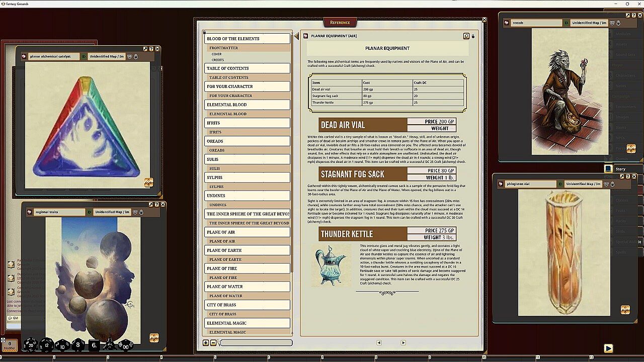Pop out the oreads window
Viewport: 644px width, 362px height.
628,15
